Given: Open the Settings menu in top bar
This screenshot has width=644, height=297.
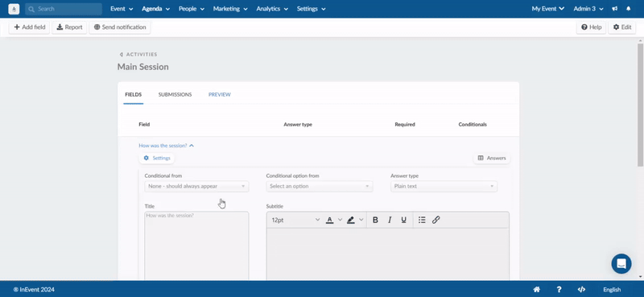Looking at the screenshot, I should tap(312, 9).
